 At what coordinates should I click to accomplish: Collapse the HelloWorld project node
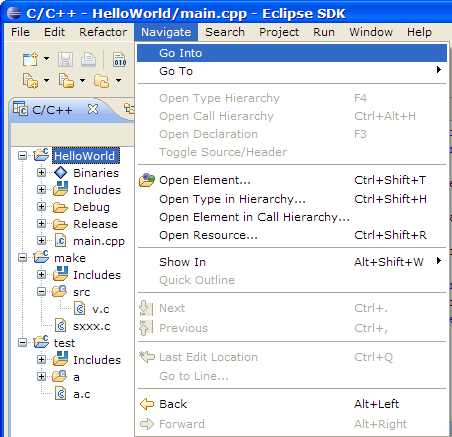(x=22, y=156)
